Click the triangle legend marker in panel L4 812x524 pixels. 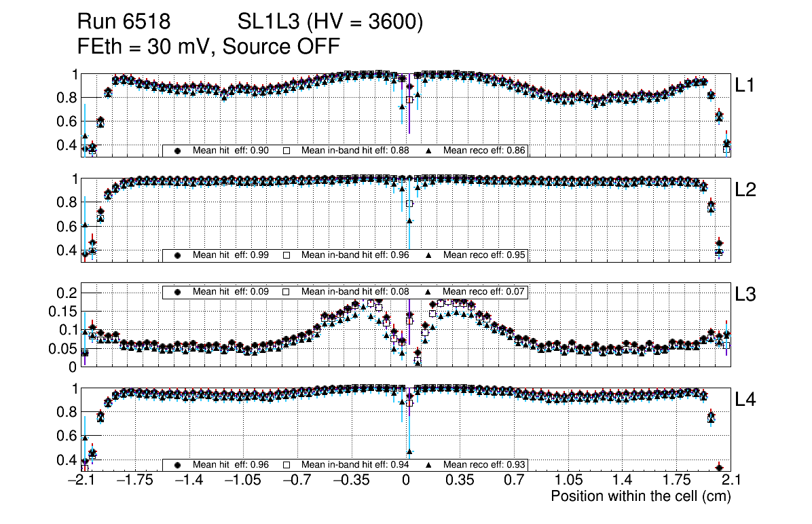(x=428, y=465)
